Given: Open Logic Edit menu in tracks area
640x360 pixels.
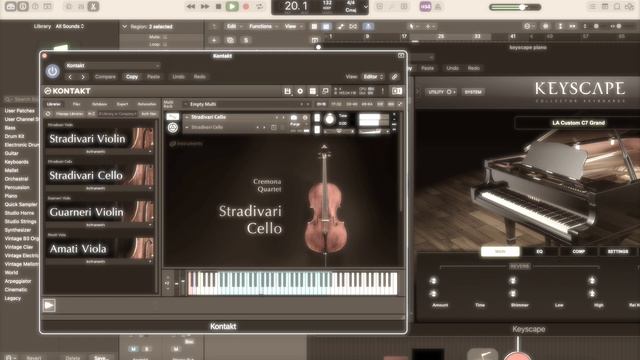Looking at the screenshot, I should click(x=233, y=27).
